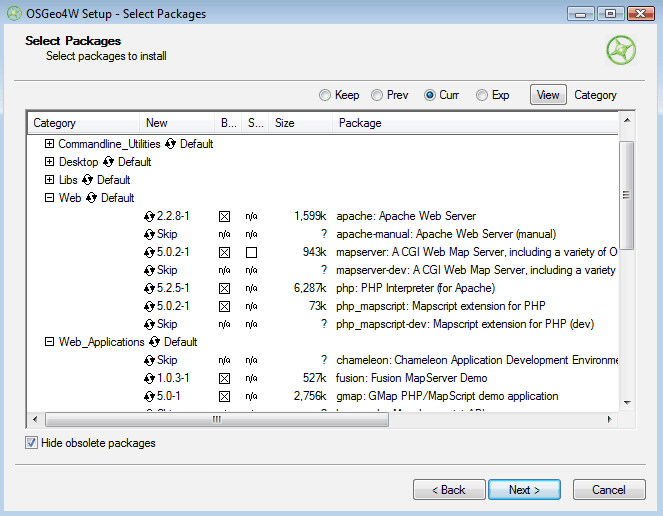Cycle install icon for Libs category
This screenshot has height=516, width=663.
pyautogui.click(x=88, y=180)
